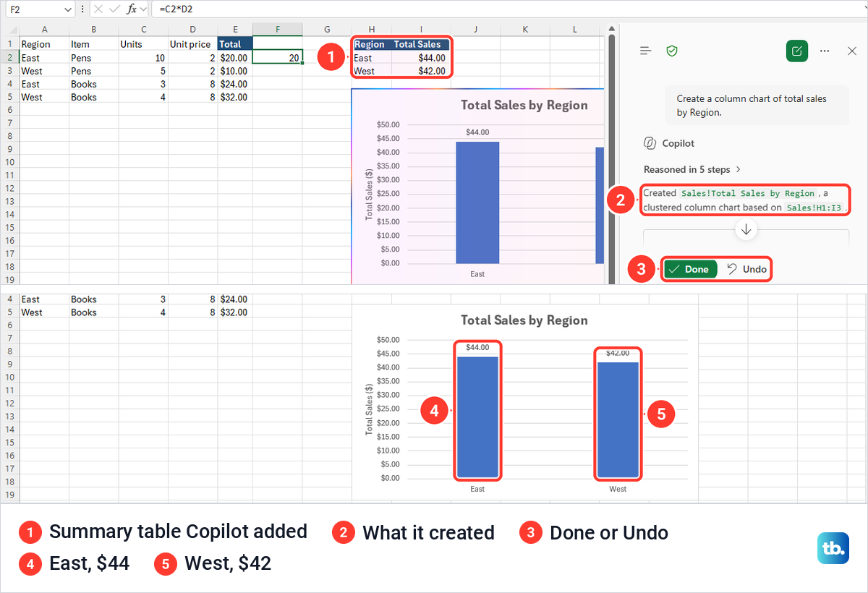Click the Undo button
This screenshot has height=593, width=868.
click(x=746, y=269)
